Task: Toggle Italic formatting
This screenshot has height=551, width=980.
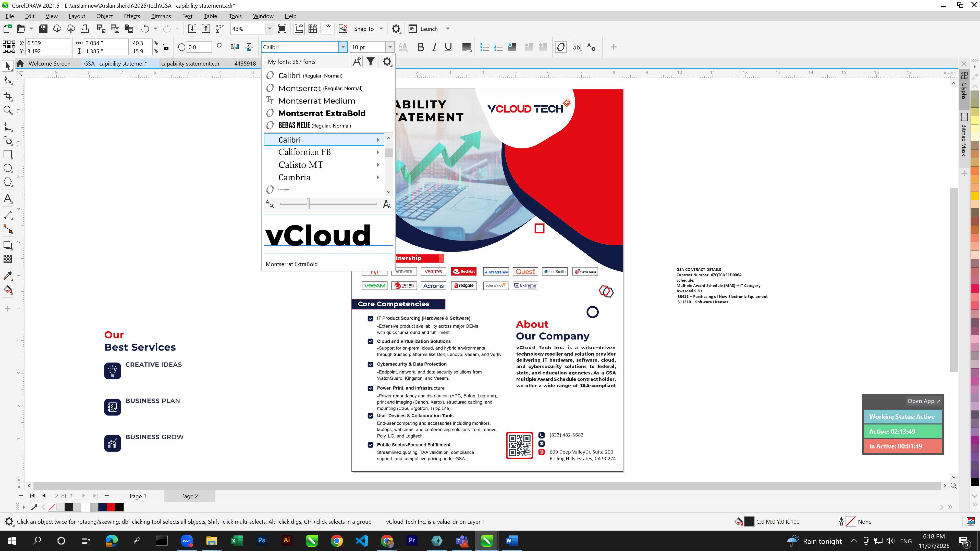Action: pyautogui.click(x=434, y=47)
